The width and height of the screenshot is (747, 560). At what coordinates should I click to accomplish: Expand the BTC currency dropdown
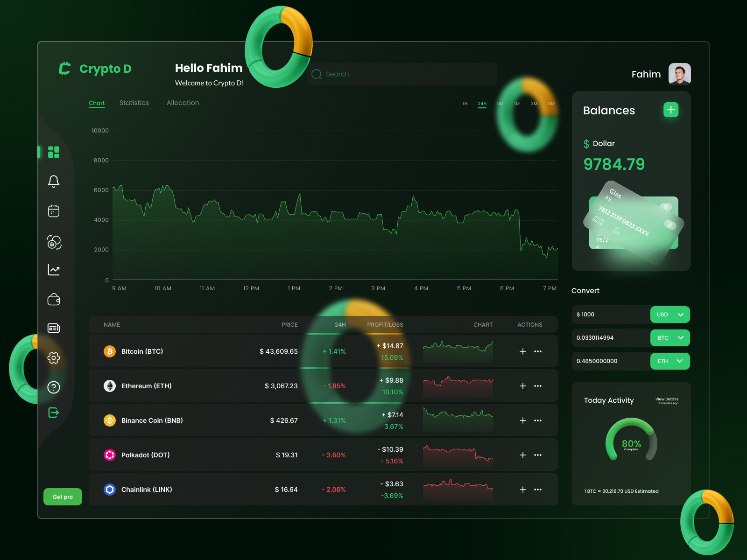[670, 338]
